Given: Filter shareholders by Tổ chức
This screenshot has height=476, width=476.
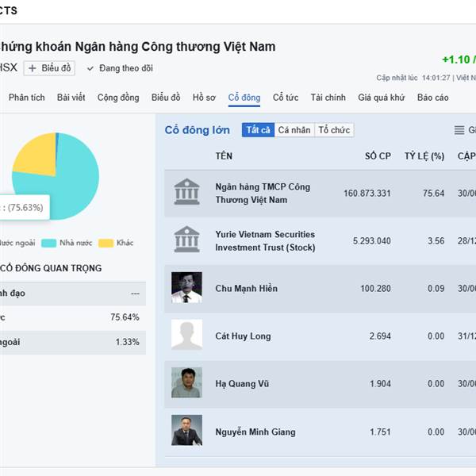Looking at the screenshot, I should (x=334, y=130).
